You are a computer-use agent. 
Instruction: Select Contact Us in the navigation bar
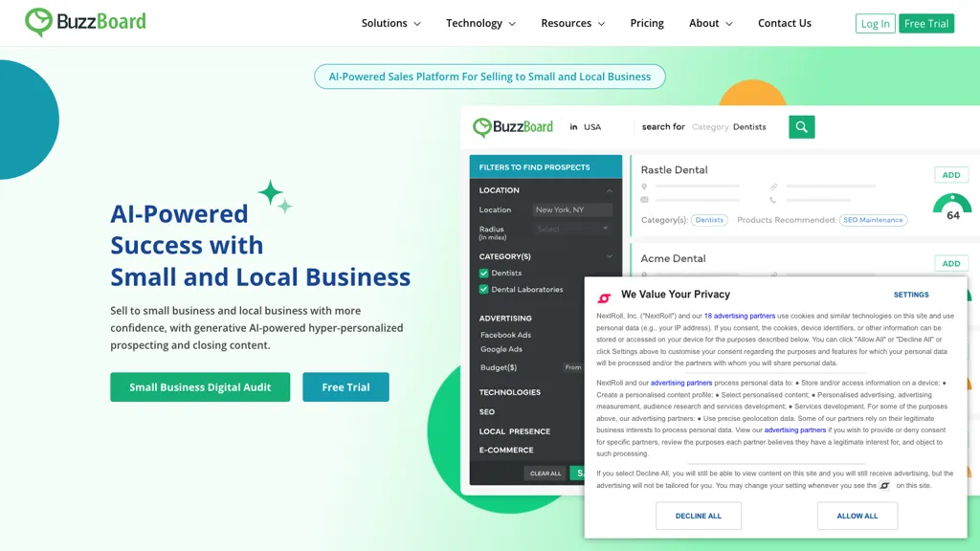coord(785,22)
